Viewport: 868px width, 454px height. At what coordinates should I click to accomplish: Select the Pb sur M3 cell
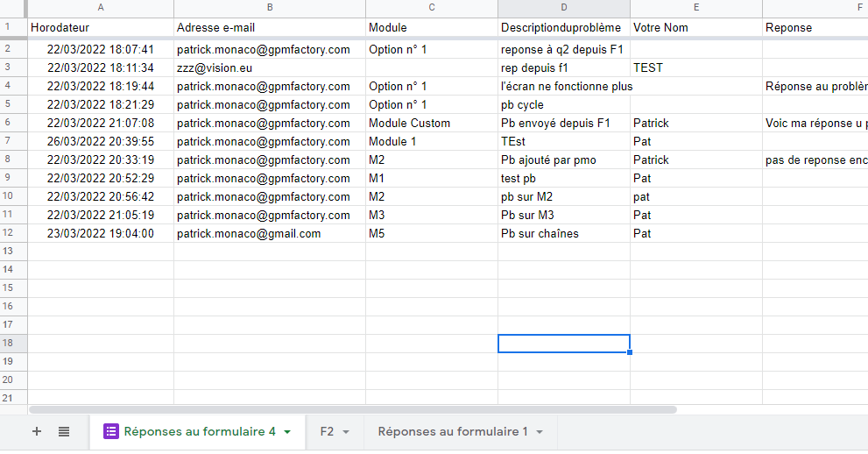(x=563, y=215)
